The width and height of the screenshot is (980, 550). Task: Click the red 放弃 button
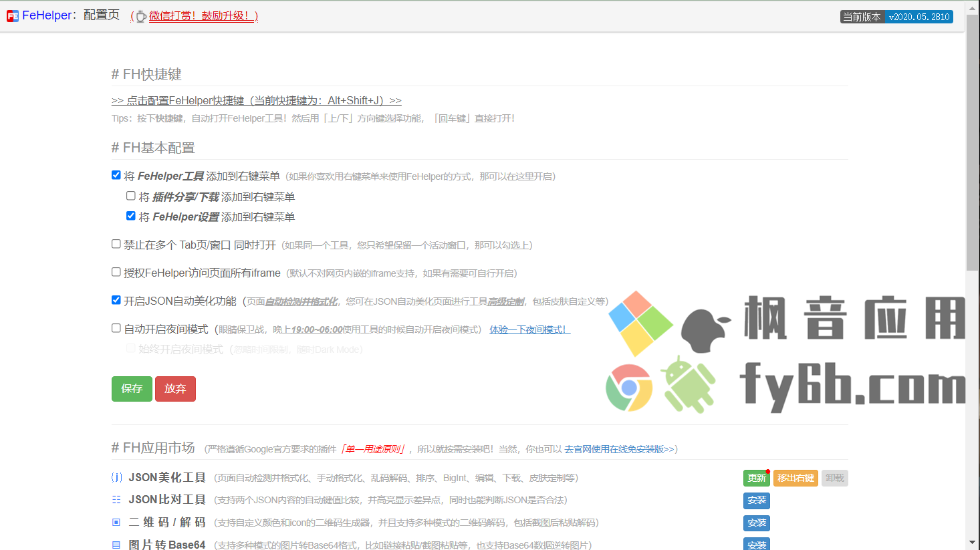[x=175, y=389]
